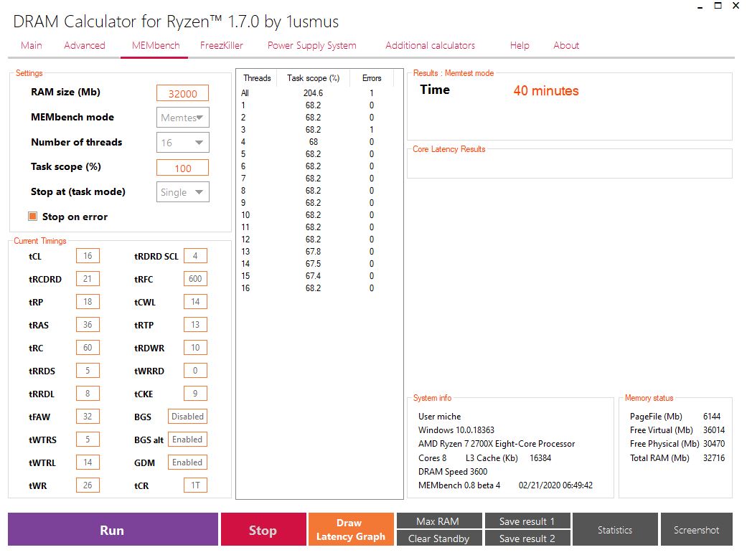The image size is (747, 560).
Task: Click Draw Latency Graph button
Action: click(x=351, y=529)
